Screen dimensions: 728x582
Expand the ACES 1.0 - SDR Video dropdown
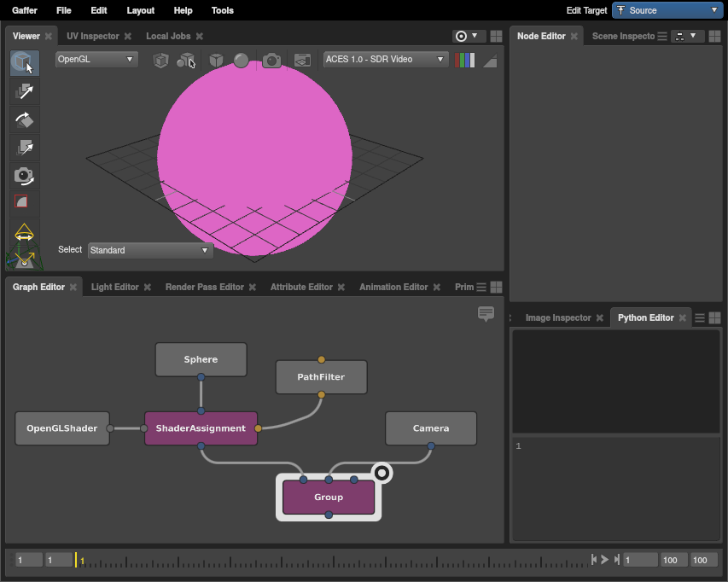pyautogui.click(x=386, y=60)
